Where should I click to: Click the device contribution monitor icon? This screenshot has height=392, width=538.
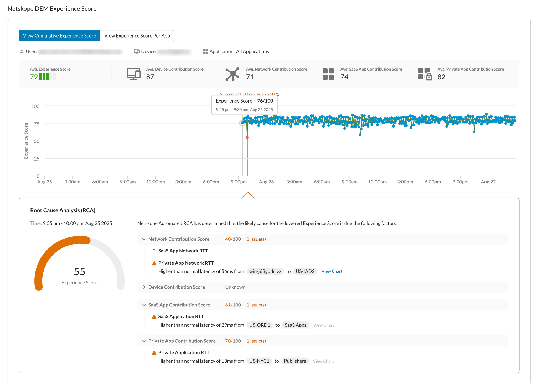[x=134, y=74]
